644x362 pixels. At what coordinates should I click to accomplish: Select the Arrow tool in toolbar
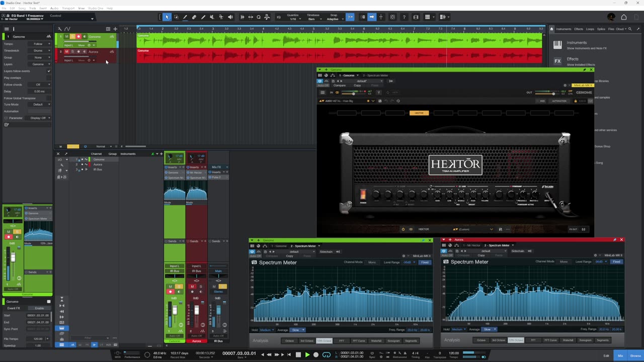(167, 17)
